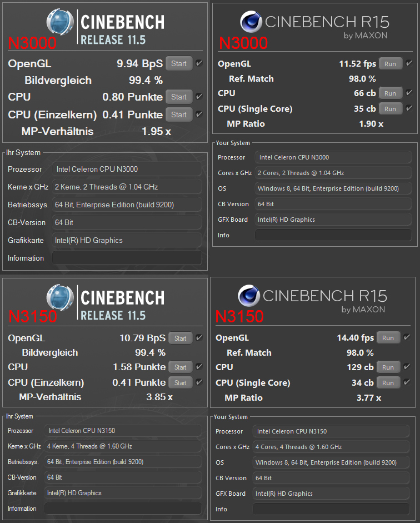The image size is (420, 523).
Task: Select Processor field 'Intel Celeron CPU N3150' in R15
Action: tap(331, 431)
